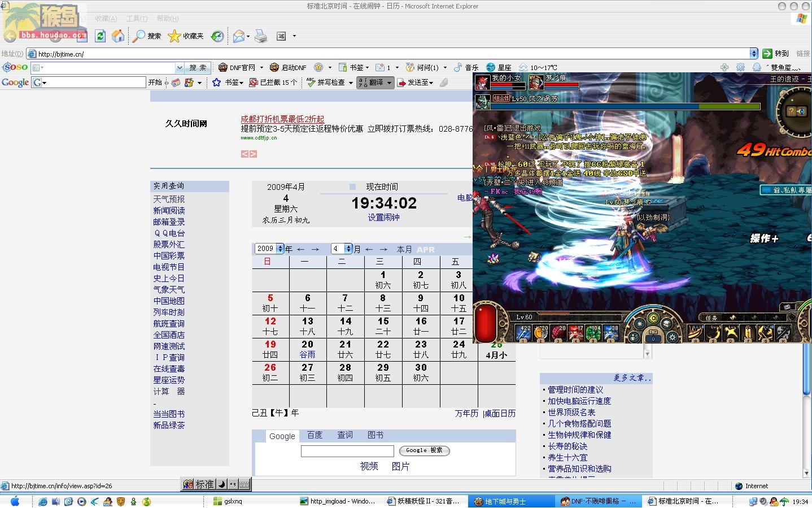812x508 pixels.
Task: Select calendar date 20 谷雨
Action: click(308, 349)
